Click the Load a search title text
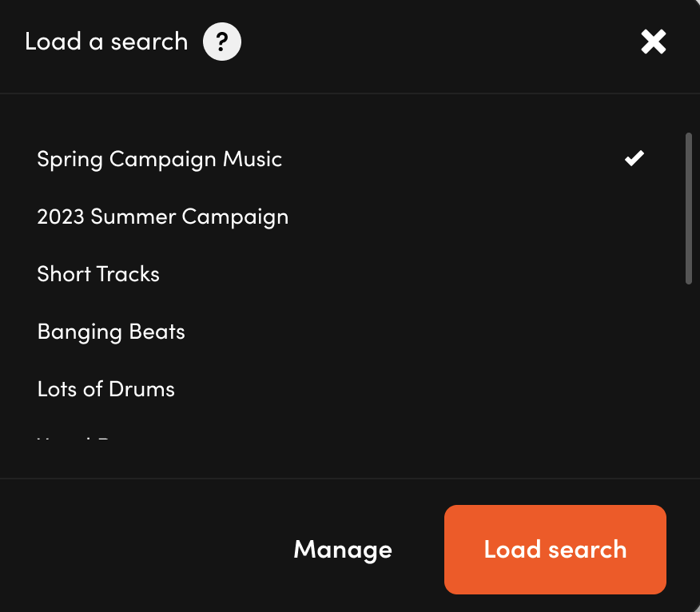This screenshot has height=612, width=700. (x=106, y=42)
